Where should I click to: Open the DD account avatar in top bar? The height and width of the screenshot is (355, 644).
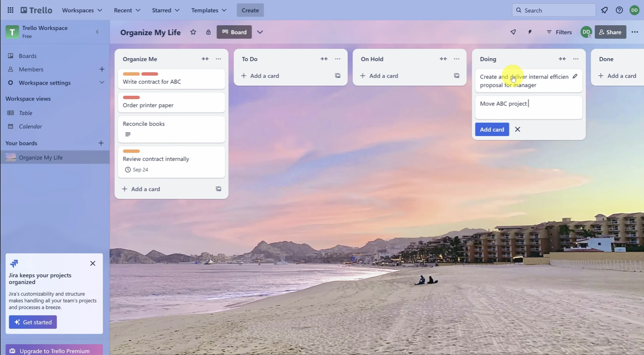[x=635, y=10]
